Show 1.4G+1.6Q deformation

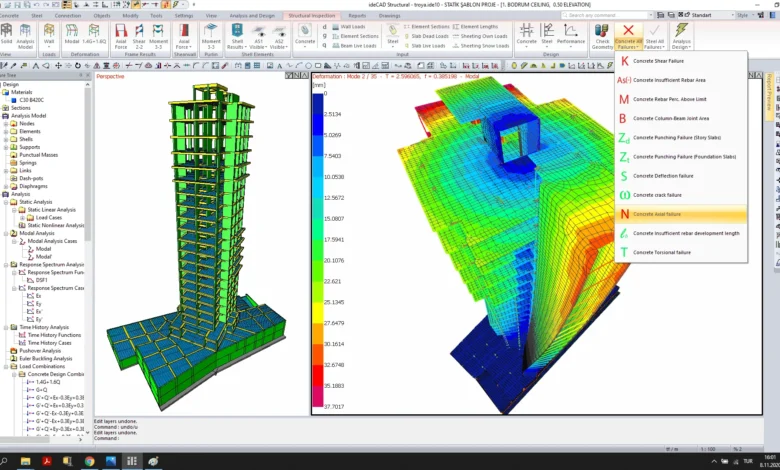pyautogui.click(x=94, y=35)
